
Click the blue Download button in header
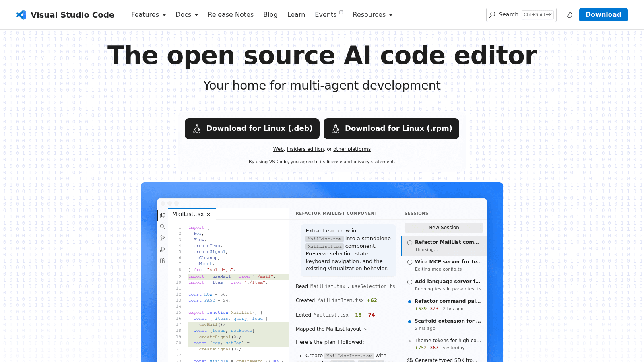coord(603,15)
